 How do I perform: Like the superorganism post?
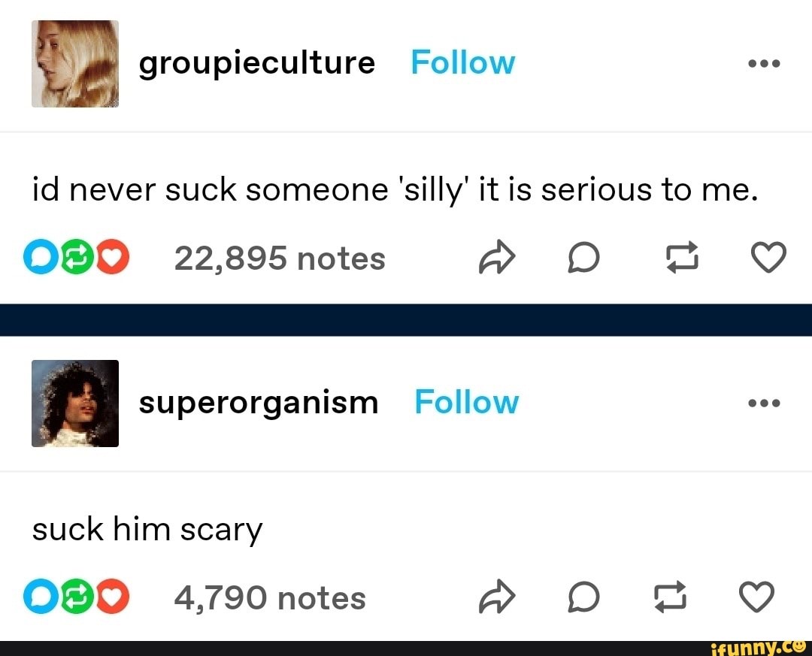click(x=756, y=597)
